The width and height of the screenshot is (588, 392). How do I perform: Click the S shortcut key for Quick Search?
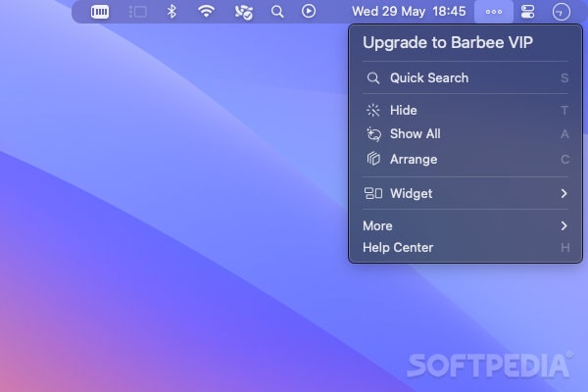point(564,78)
